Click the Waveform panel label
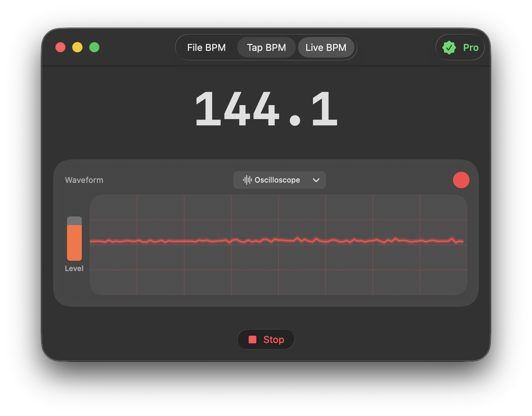 84,180
